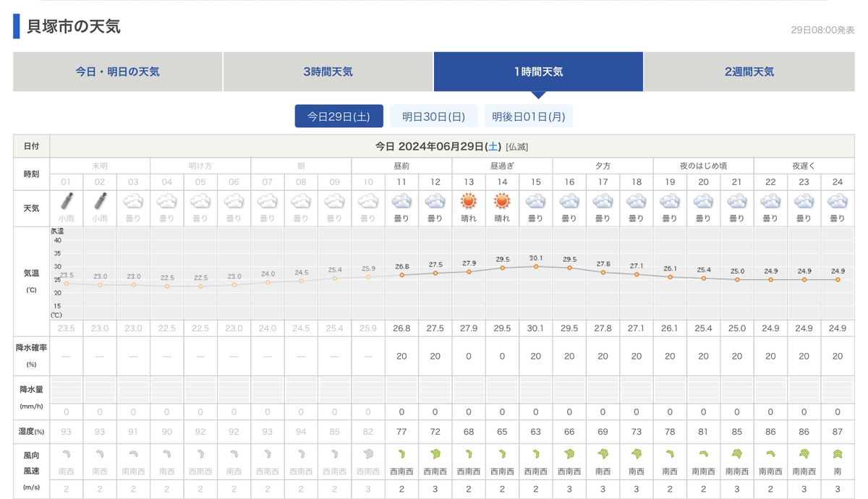Select the 1時間天気 tab
The height and width of the screenshot is (499, 868).
(538, 72)
